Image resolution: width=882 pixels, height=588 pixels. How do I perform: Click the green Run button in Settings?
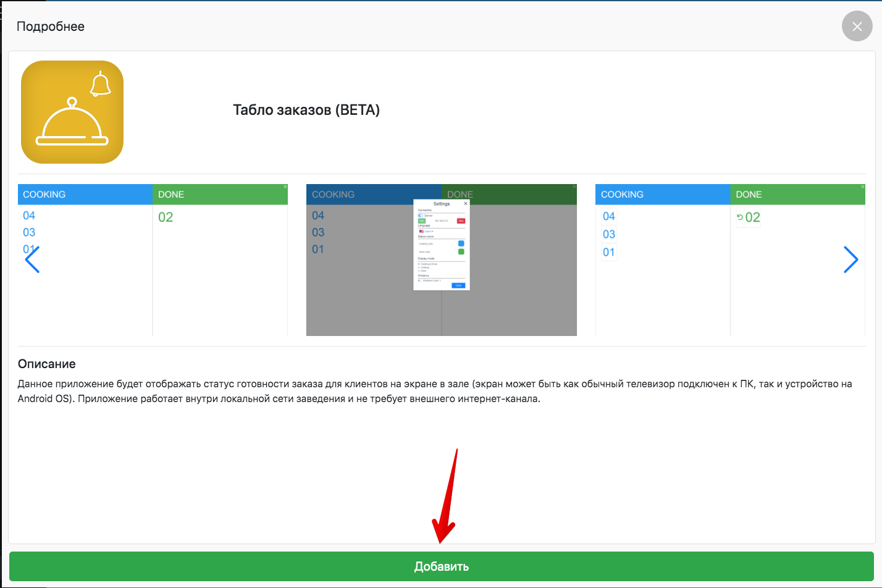pos(422,220)
